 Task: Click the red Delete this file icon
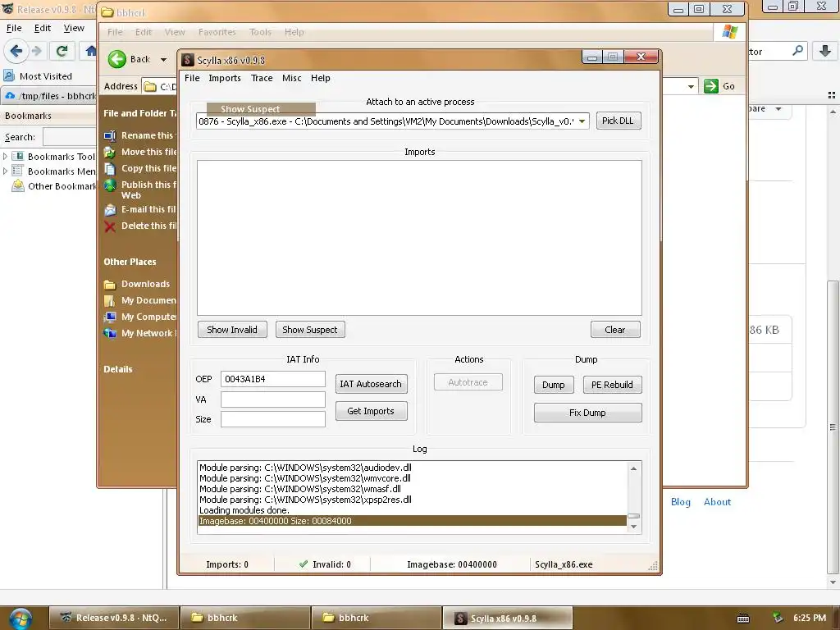[110, 226]
